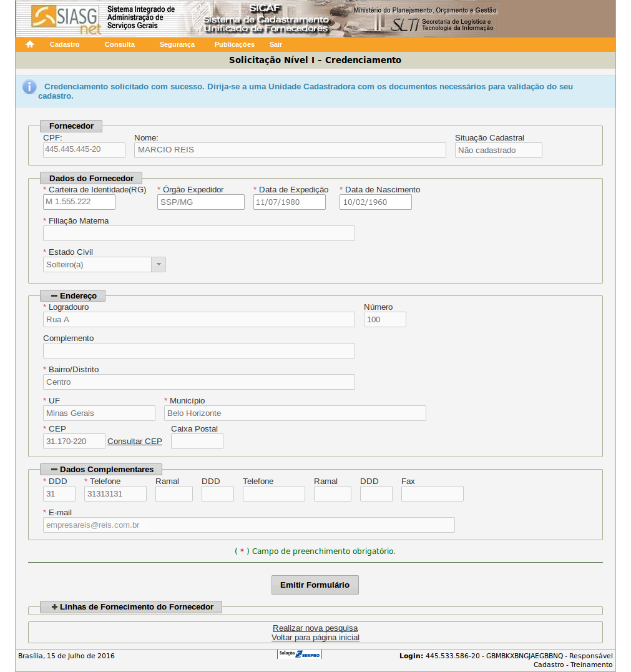Click the first Ramal field
The width and height of the screenshot is (631, 672).
click(x=174, y=494)
